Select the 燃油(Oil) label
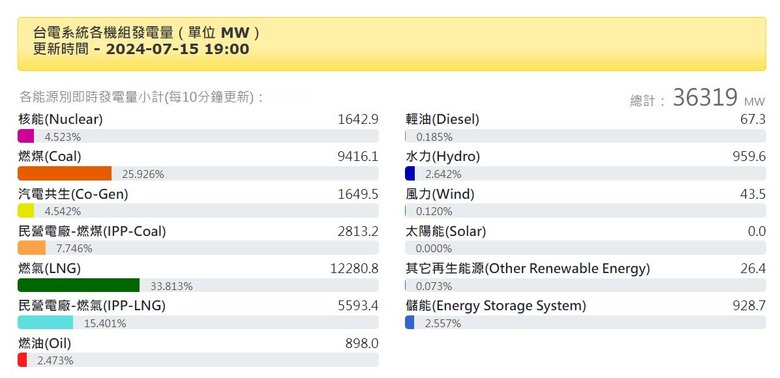 pos(44,343)
